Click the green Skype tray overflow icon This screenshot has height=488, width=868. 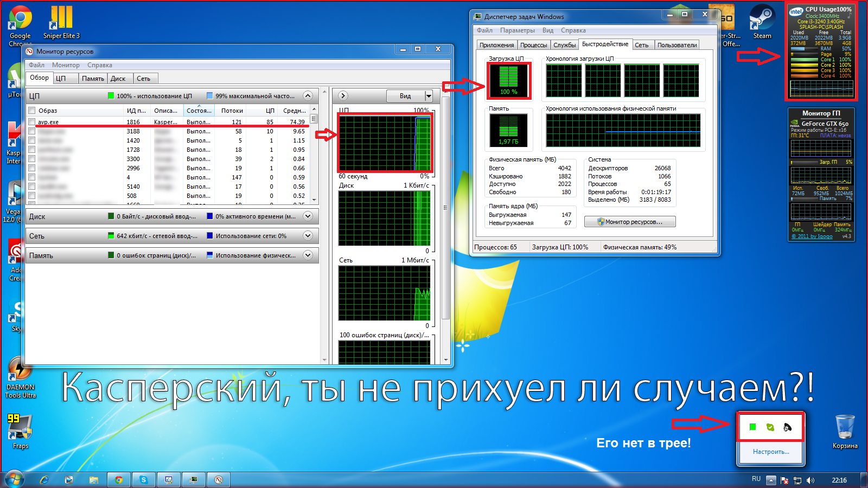tap(770, 427)
